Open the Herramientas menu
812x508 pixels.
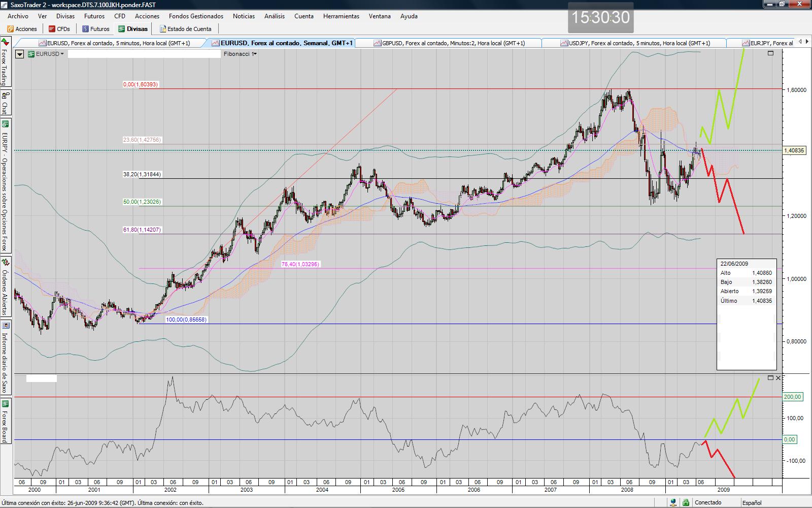tap(341, 16)
